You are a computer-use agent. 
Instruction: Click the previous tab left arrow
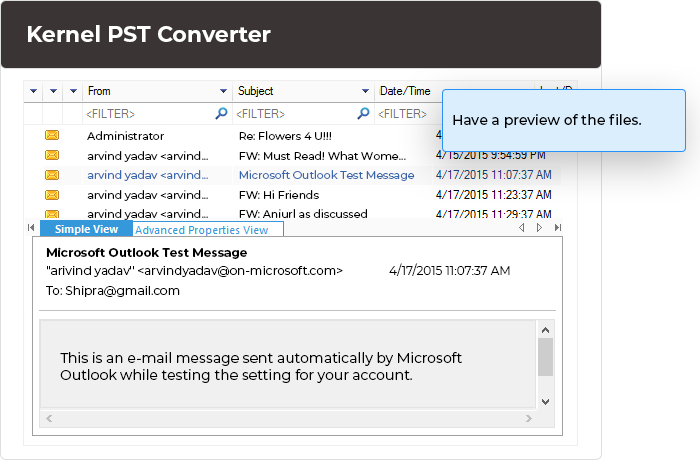coord(521,228)
